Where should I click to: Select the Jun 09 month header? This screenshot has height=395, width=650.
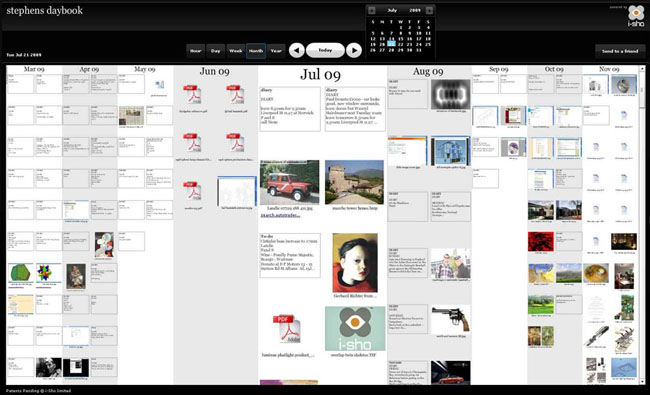tap(214, 71)
